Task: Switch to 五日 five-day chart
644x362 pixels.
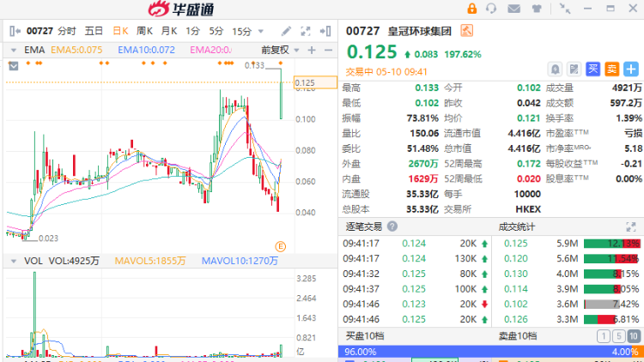Action: pyautogui.click(x=94, y=31)
